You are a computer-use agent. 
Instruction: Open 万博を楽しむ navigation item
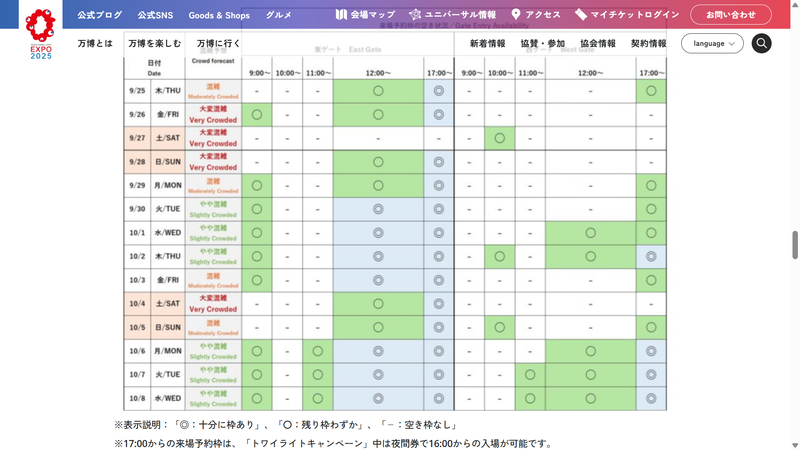(x=155, y=43)
